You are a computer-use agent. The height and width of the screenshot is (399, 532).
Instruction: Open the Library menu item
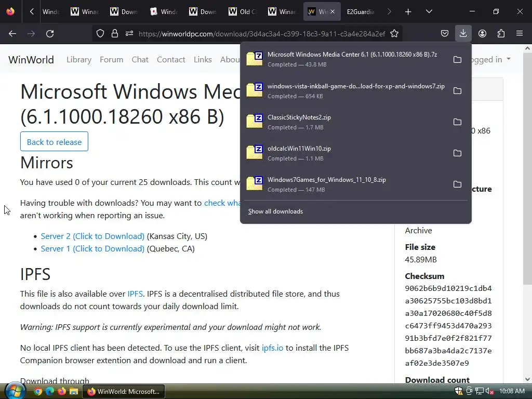[79, 60]
